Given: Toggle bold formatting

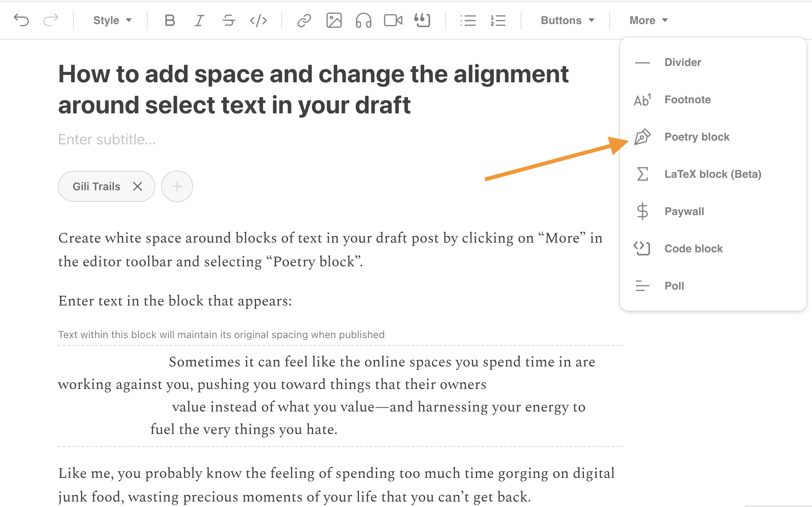Looking at the screenshot, I should [169, 20].
